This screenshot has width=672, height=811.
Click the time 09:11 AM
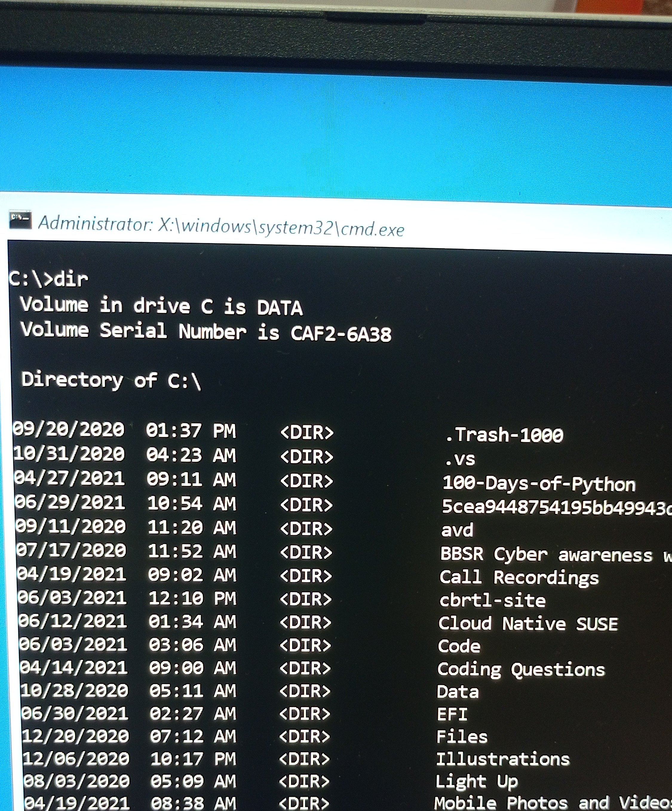191,480
